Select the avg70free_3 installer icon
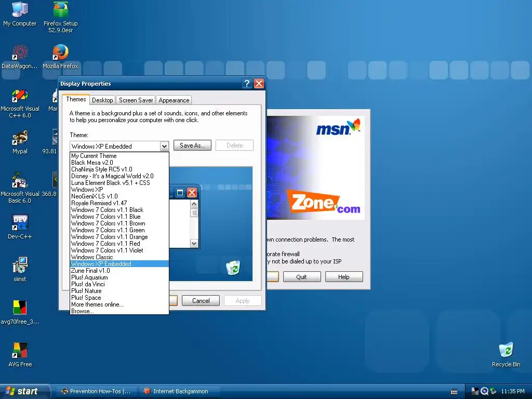 [x=20, y=312]
